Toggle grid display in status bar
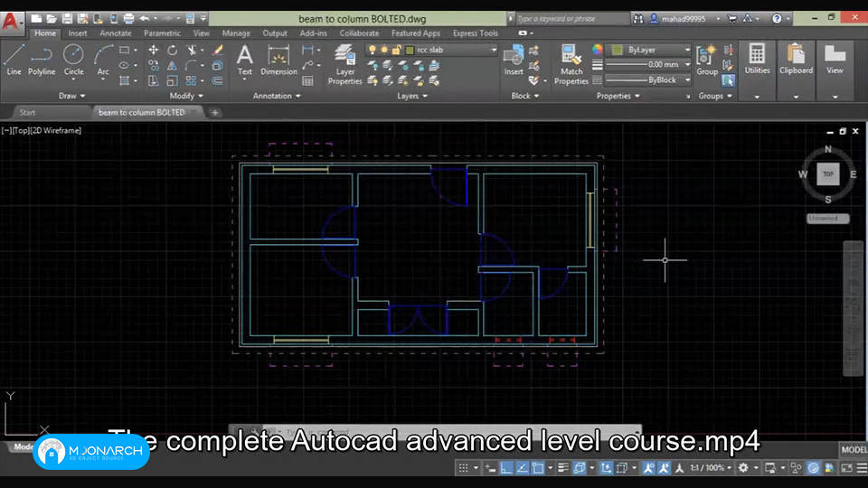This screenshot has height=488, width=868. pos(463,468)
